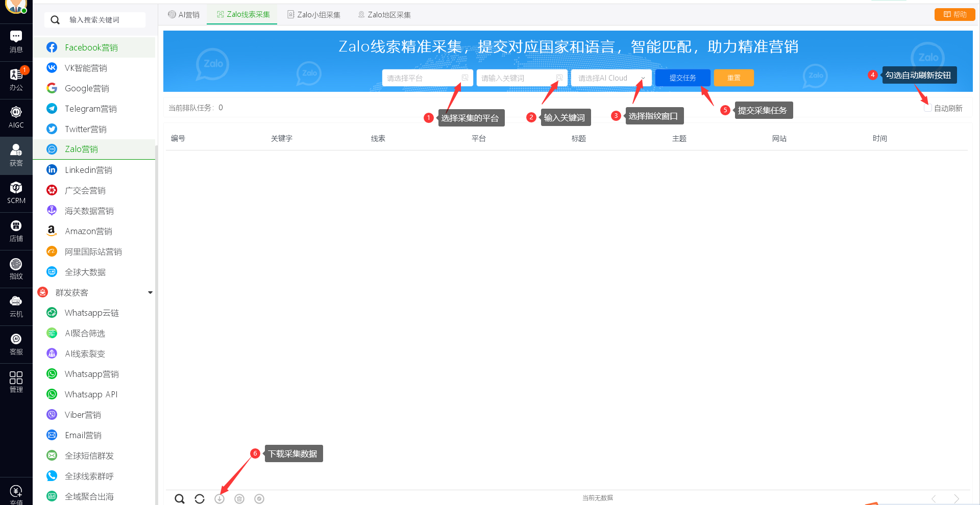Go to next page arrow at bottom right
This screenshot has width=980, height=505.
(956, 499)
